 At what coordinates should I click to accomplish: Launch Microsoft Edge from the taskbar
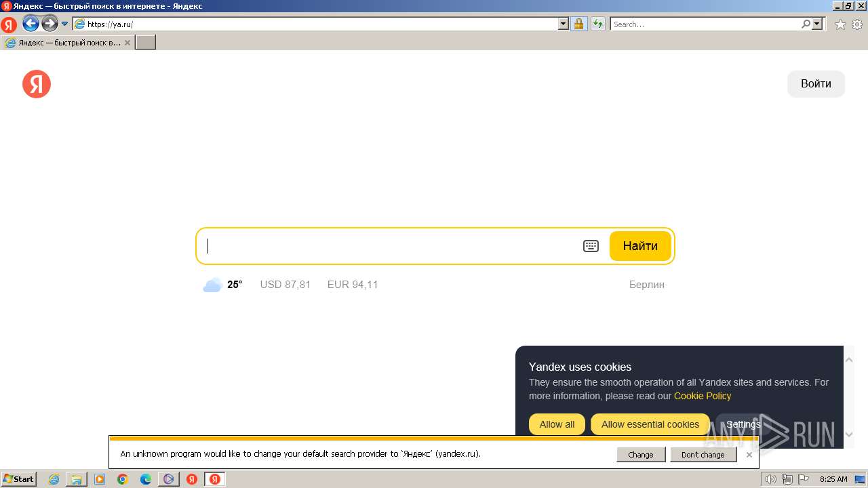click(x=146, y=479)
